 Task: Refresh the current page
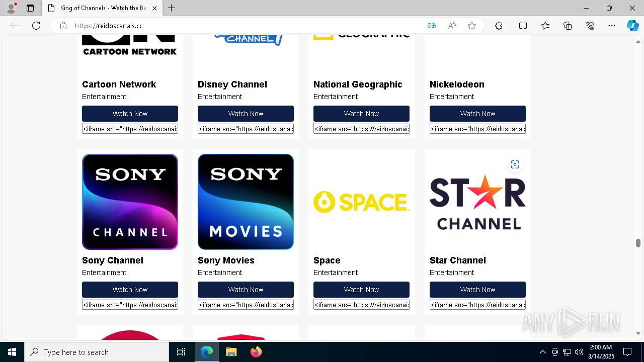(36, 26)
